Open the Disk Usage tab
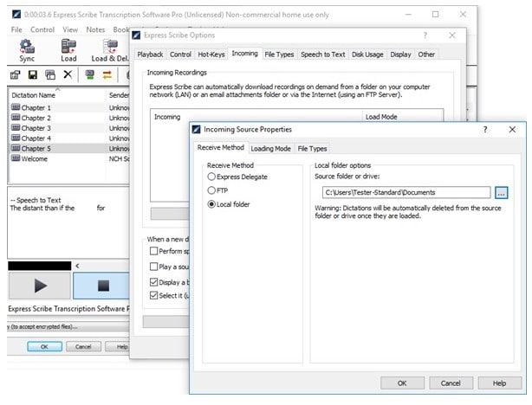The image size is (532, 405). (x=367, y=55)
